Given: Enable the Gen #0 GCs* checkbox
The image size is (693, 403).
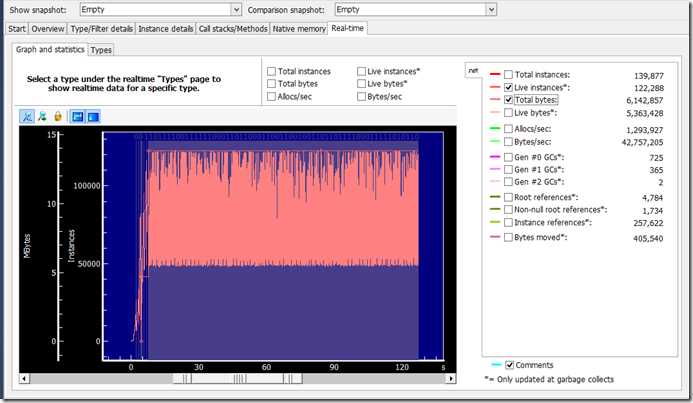Looking at the screenshot, I should (508, 157).
